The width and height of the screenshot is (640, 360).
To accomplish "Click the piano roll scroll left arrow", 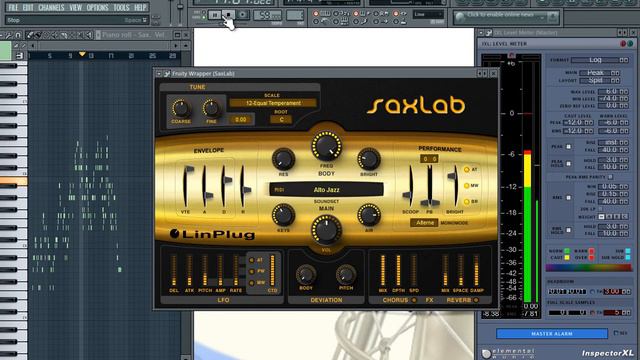I will click(33, 46).
